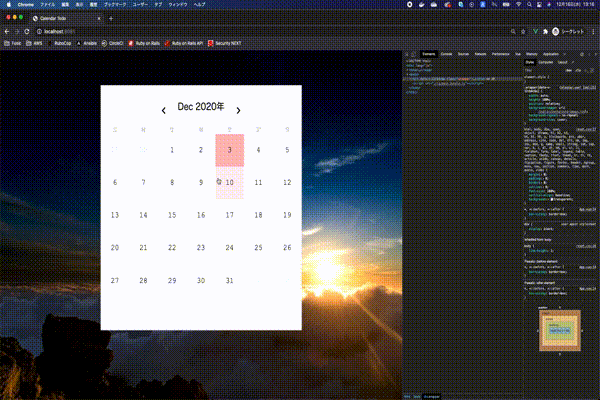Viewport: 600px width, 400px height.
Task: Open ヘルプ menu
Action: [199, 5]
